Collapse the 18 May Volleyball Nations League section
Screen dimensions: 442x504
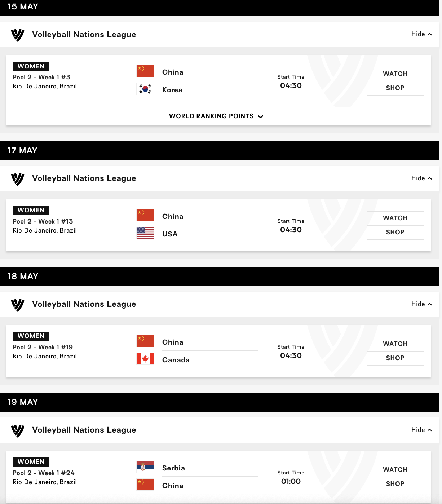point(421,304)
